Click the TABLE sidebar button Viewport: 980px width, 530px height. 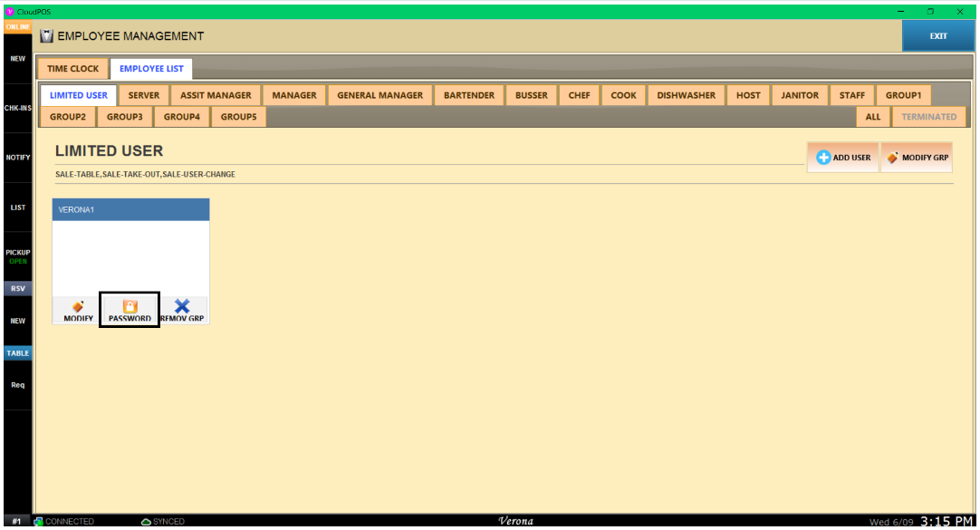coord(17,353)
